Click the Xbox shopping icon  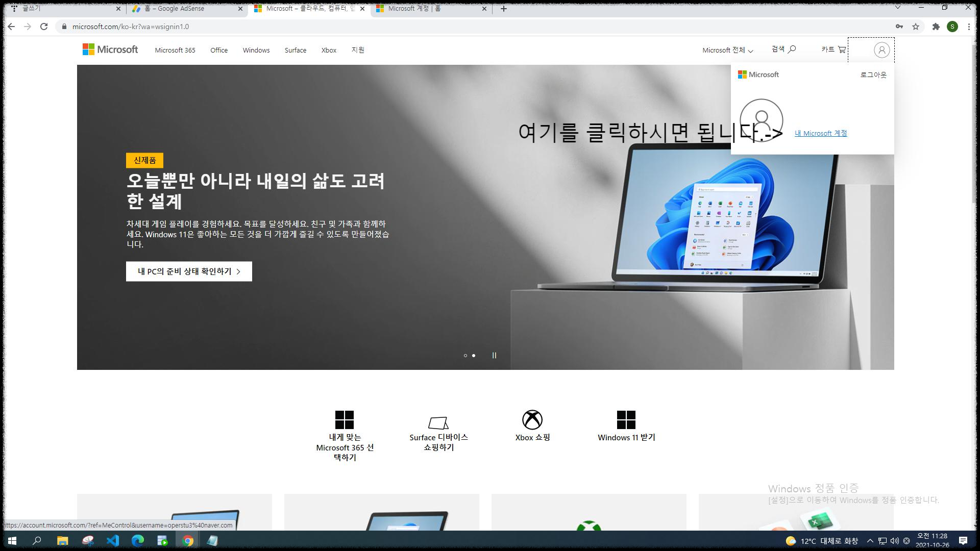click(x=532, y=420)
